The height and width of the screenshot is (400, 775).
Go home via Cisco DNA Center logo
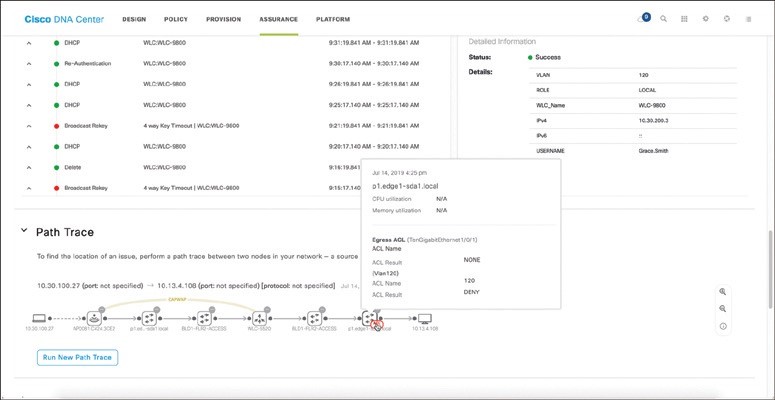pos(64,19)
